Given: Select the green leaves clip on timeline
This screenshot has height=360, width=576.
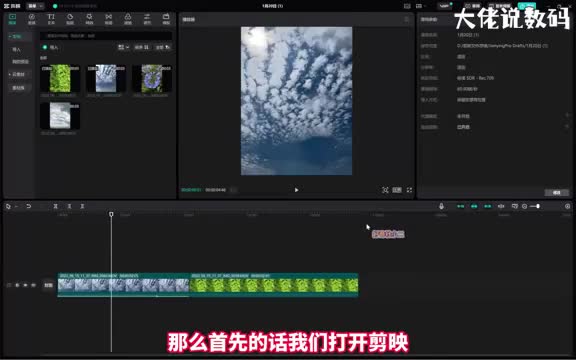Looking at the screenshot, I should click(x=274, y=285).
